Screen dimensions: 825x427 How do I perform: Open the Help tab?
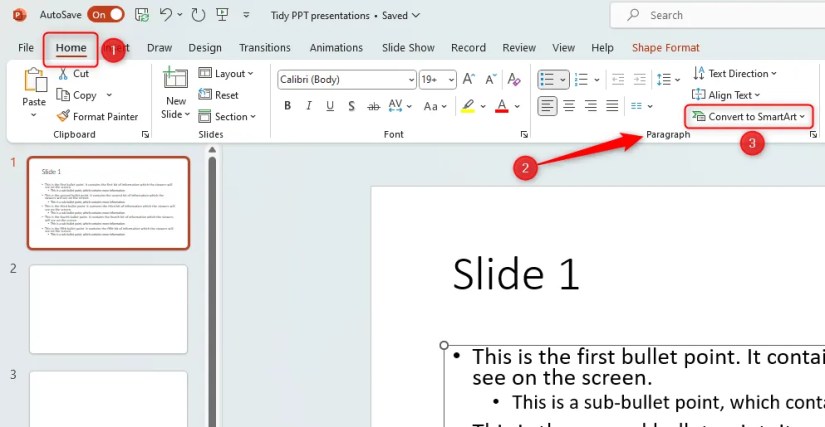coord(602,48)
